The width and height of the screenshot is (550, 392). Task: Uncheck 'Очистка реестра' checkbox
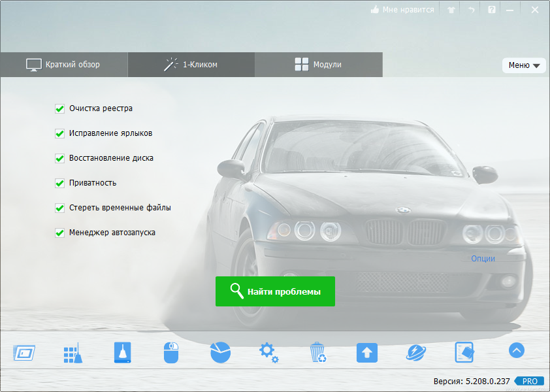pos(59,109)
